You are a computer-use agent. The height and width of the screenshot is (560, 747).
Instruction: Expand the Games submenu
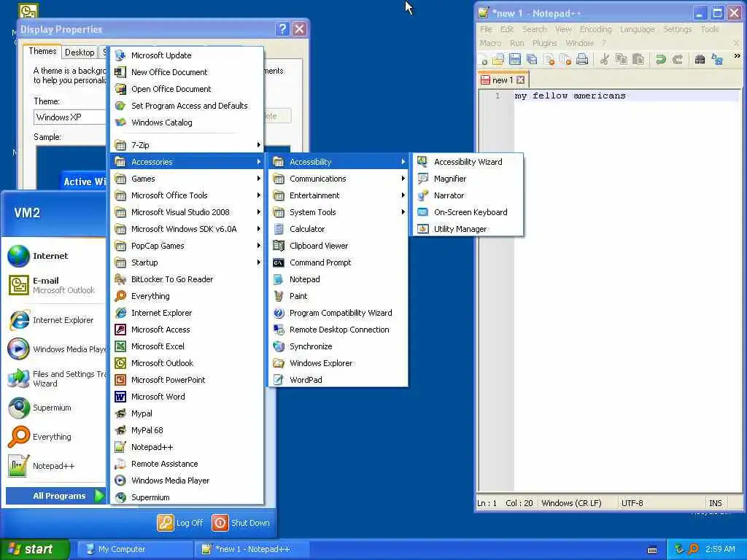[x=187, y=179]
